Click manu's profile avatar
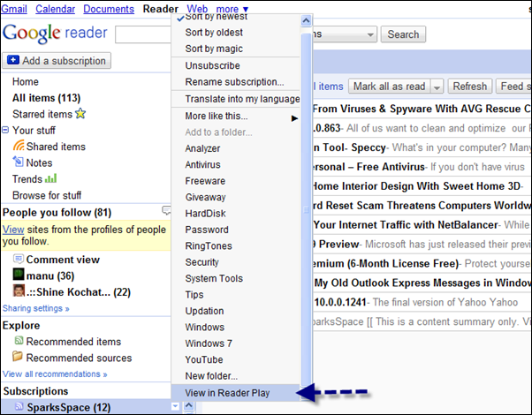Image resolution: width=532 pixels, height=415 pixels. [19, 274]
